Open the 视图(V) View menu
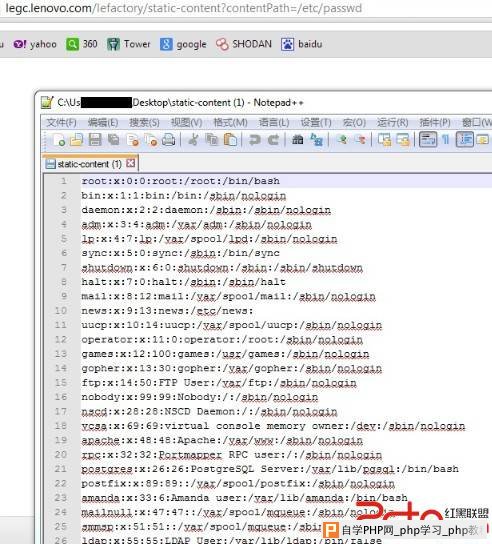 point(186,122)
